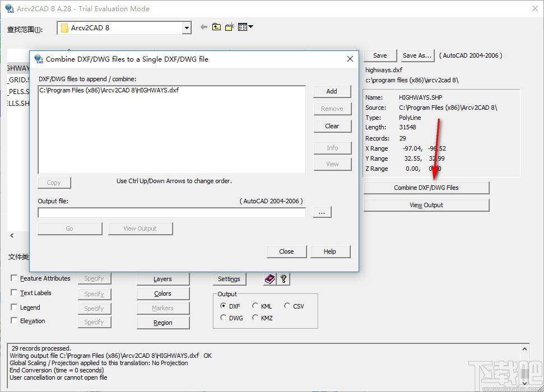Click the Arcv2CAD icon on the Combine dialog
This screenshot has width=544, height=392.
pyautogui.click(x=39, y=59)
